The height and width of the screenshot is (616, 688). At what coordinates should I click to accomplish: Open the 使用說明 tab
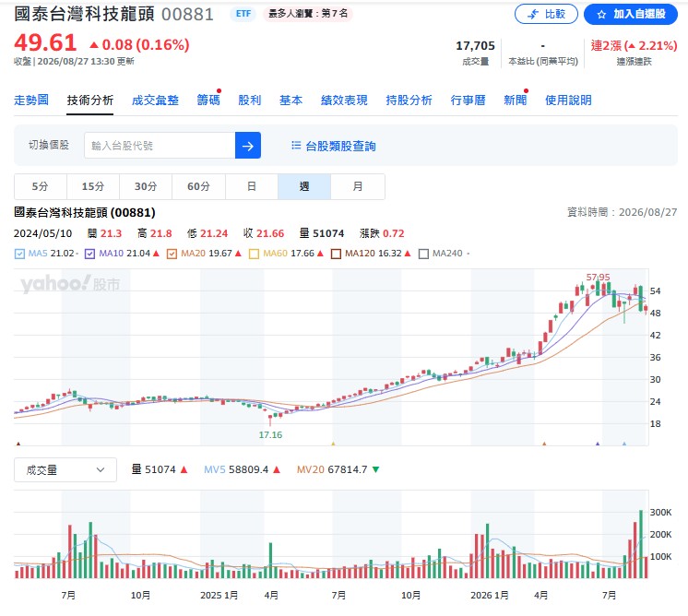568,101
